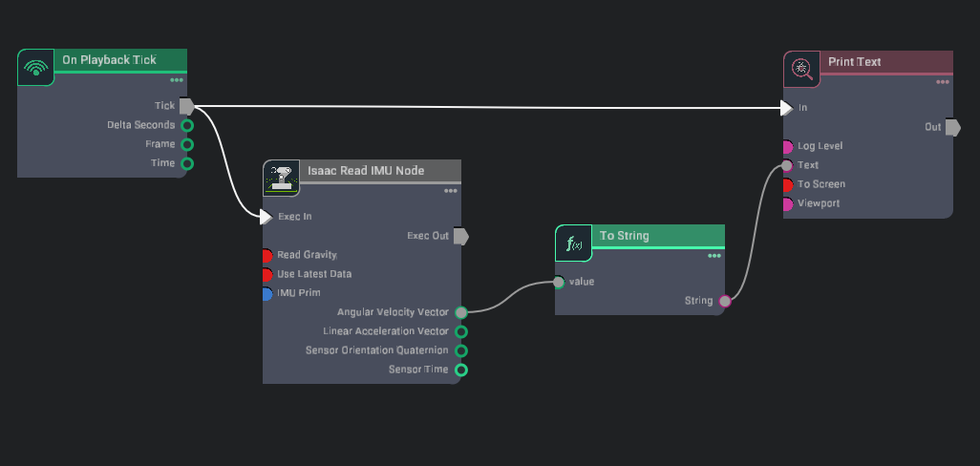This screenshot has height=466, width=980.
Task: Open the Print Text node options dots
Action: point(943,82)
